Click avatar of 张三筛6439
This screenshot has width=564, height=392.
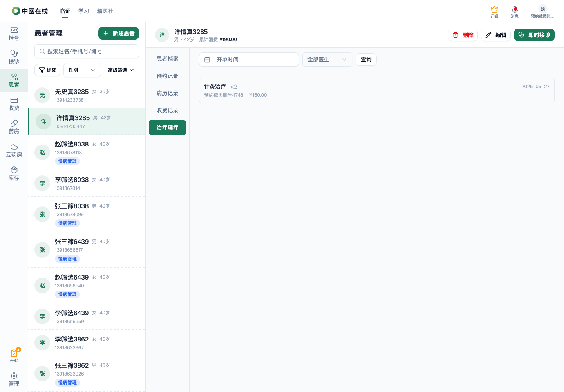tap(42, 250)
